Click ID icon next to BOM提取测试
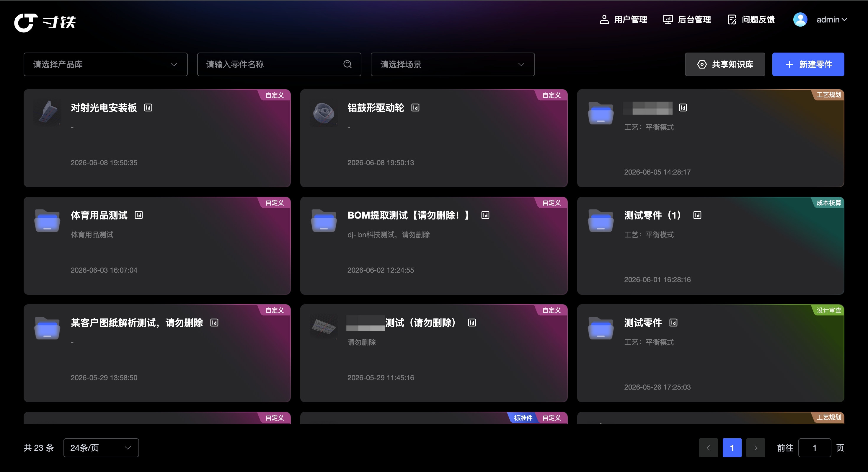The width and height of the screenshot is (868, 472). click(x=485, y=215)
